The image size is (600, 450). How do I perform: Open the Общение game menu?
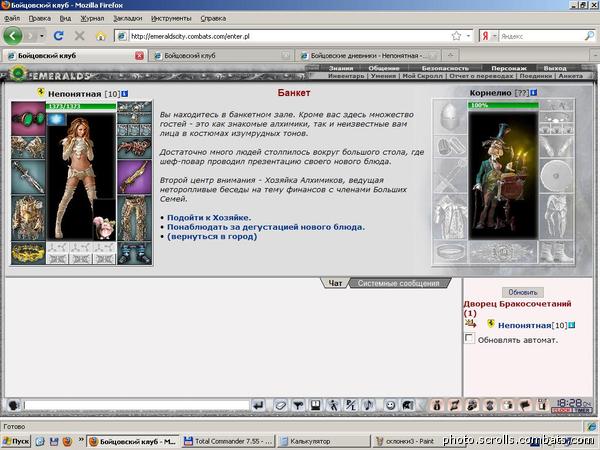point(384,68)
